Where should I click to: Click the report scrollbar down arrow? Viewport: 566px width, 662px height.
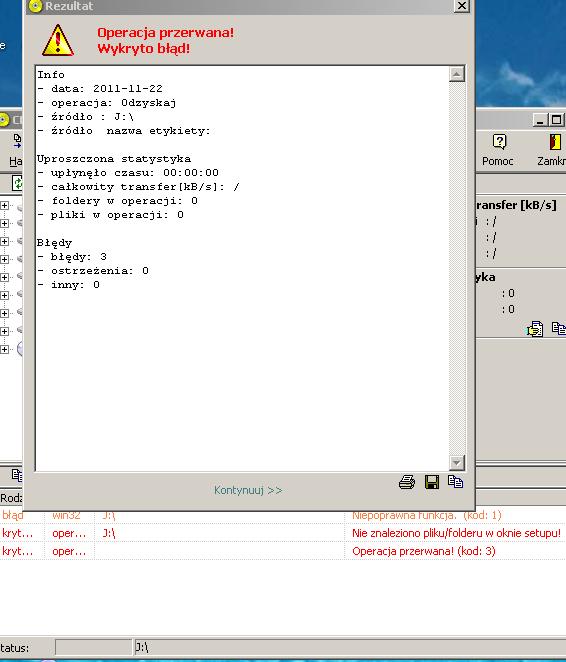(457, 462)
